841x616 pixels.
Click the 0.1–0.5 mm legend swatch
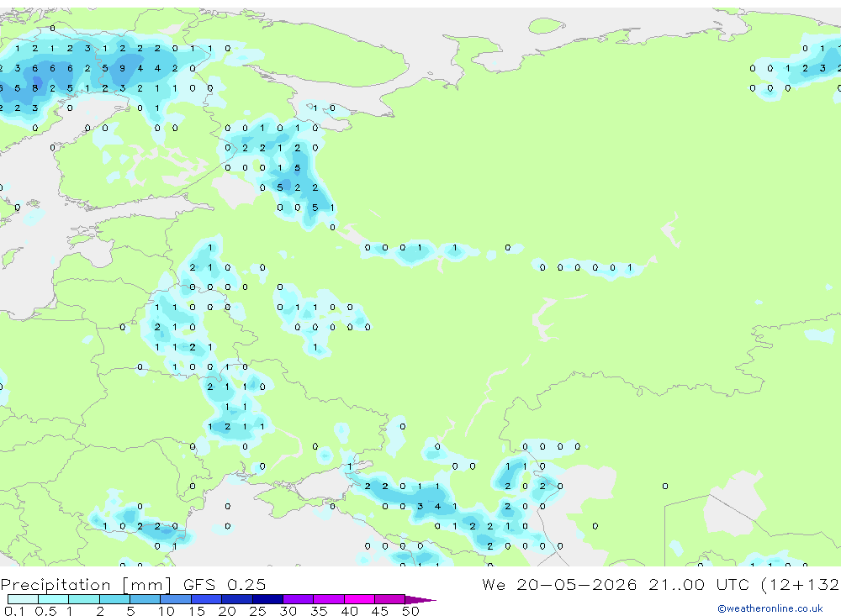[x=23, y=599]
